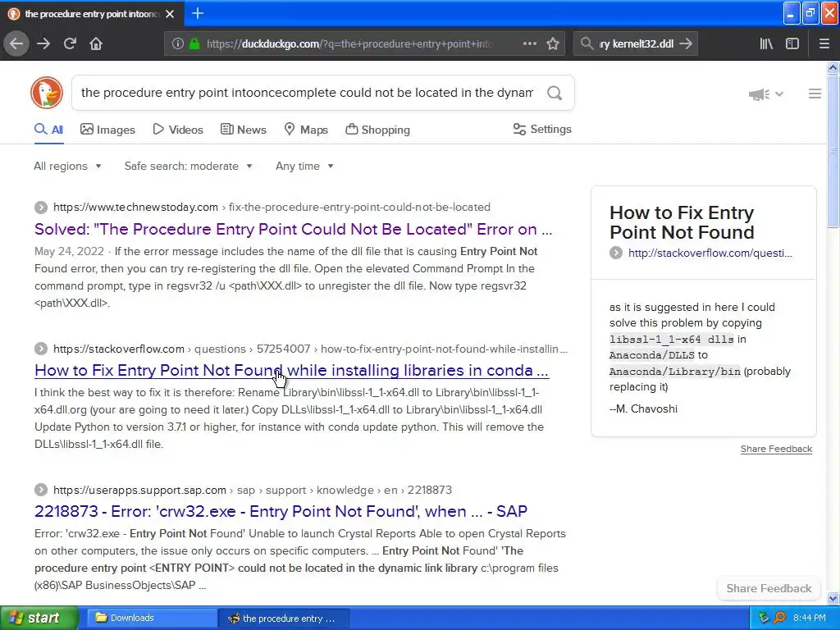This screenshot has width=840, height=630.
Task: Click the How to Fix Entry Point heading
Action: coord(682,222)
